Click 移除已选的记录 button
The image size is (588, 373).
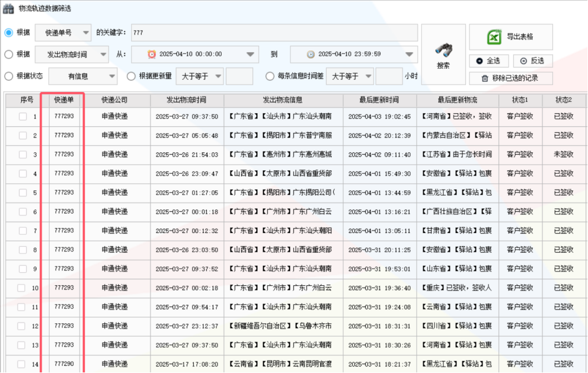click(x=511, y=78)
